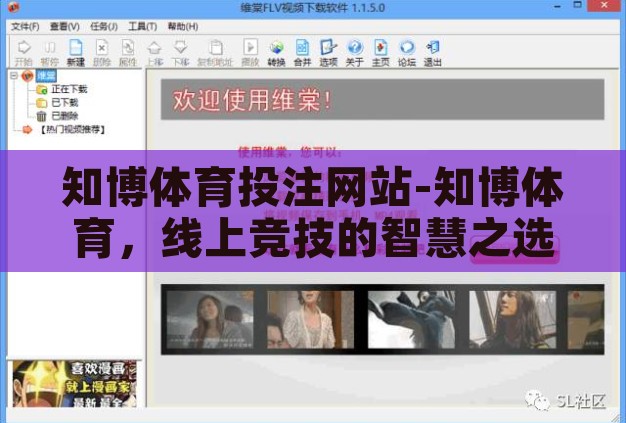Open the 转换 (Convert) tool
Viewport: 626px width, 423px height.
pos(276,52)
